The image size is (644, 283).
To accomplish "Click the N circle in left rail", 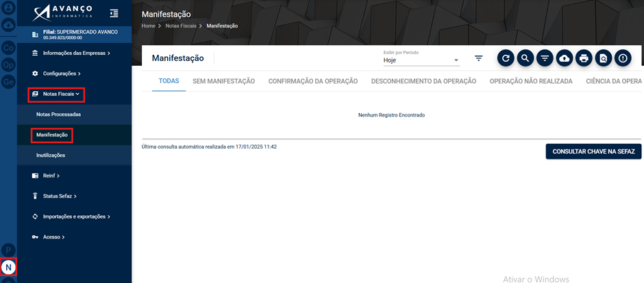I will [8, 267].
